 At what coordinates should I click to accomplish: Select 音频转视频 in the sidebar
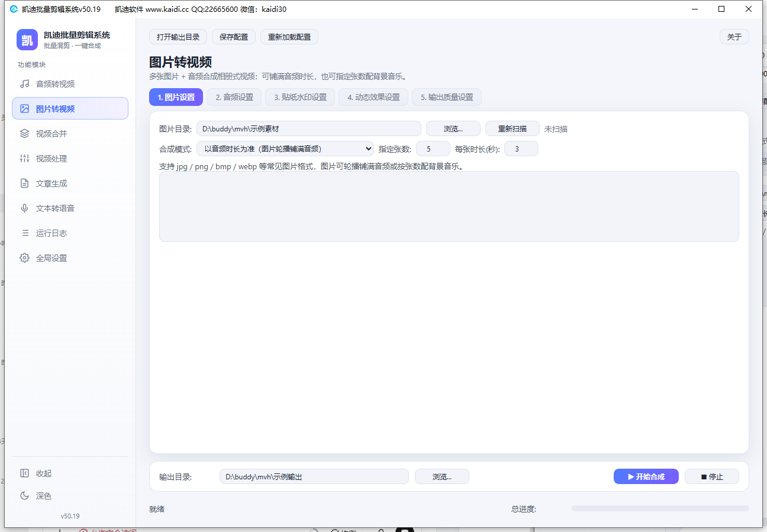70,84
